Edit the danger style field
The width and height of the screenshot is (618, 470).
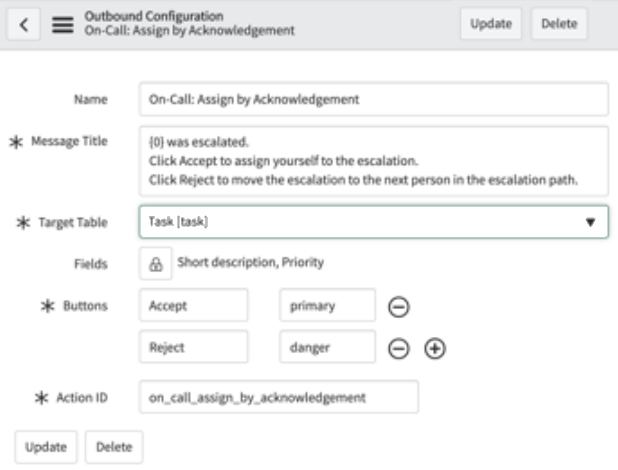point(328,347)
